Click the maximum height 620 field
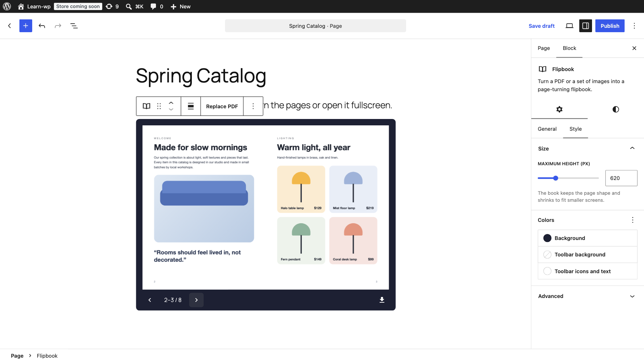Screen dimensions: 644x362 click(621, 178)
